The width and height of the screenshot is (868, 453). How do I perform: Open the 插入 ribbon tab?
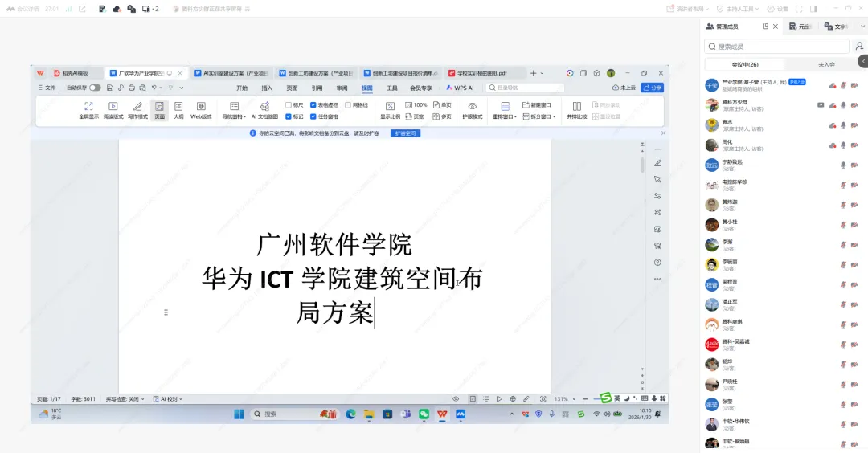tap(267, 88)
